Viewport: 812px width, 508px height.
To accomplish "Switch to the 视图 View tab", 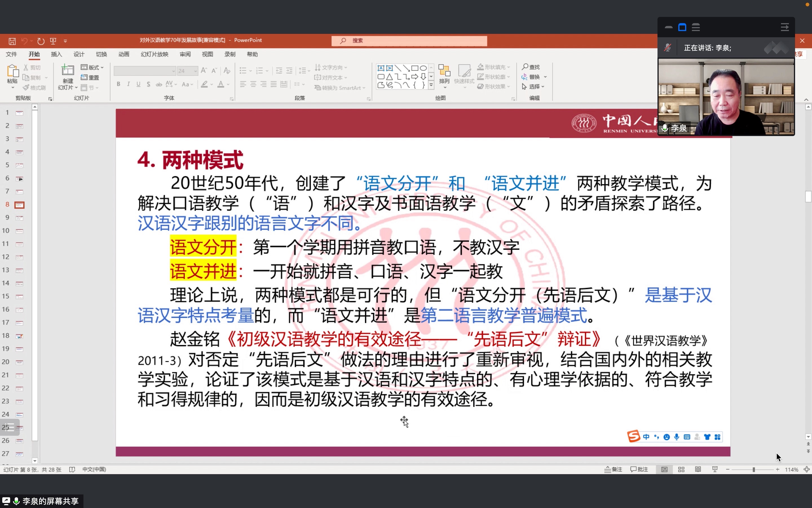I will [207, 54].
